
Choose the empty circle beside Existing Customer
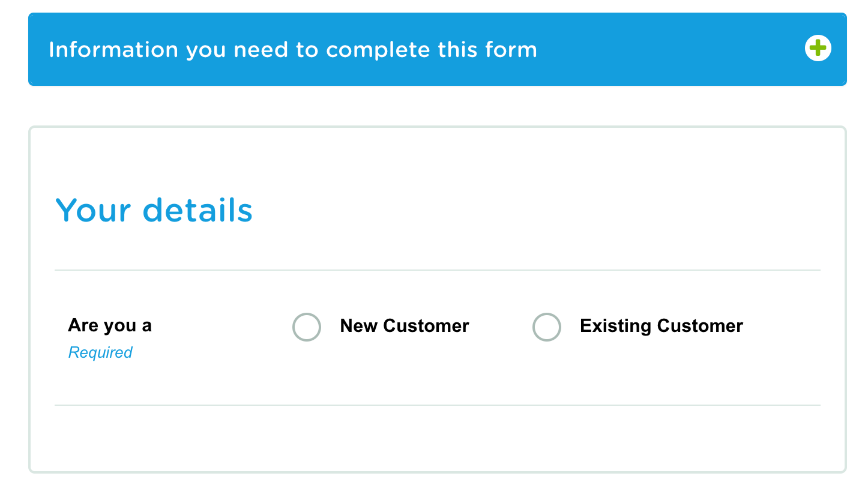(547, 327)
